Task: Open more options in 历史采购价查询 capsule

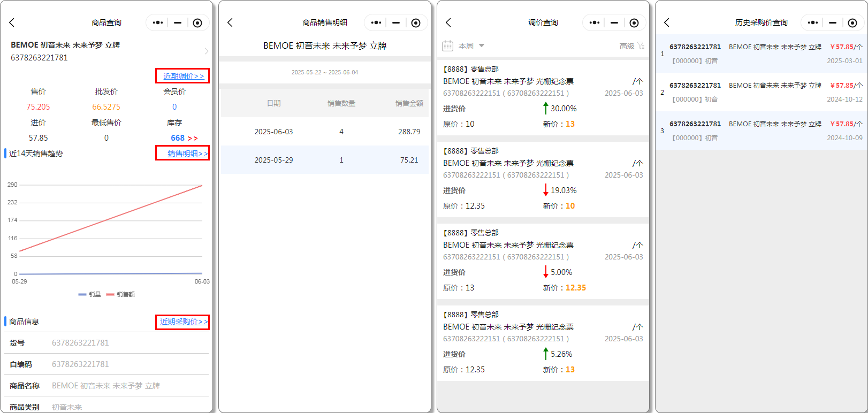Action: [813, 22]
